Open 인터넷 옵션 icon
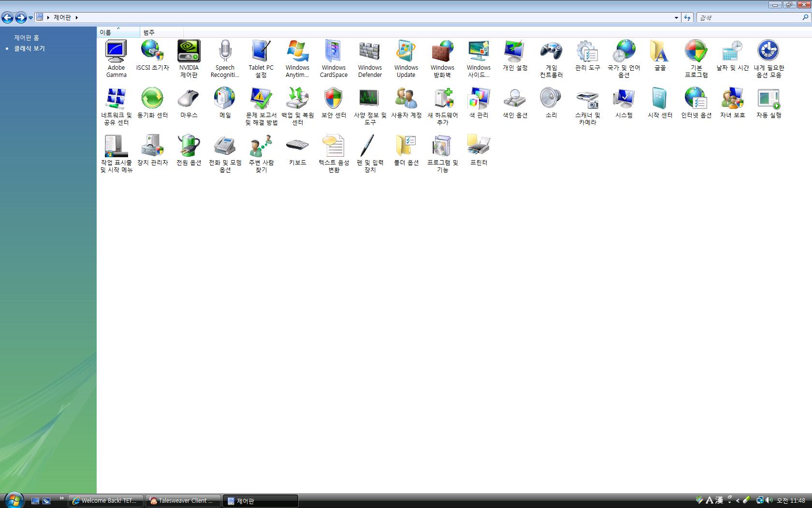Viewport: 812px width, 508px height. pos(696,99)
